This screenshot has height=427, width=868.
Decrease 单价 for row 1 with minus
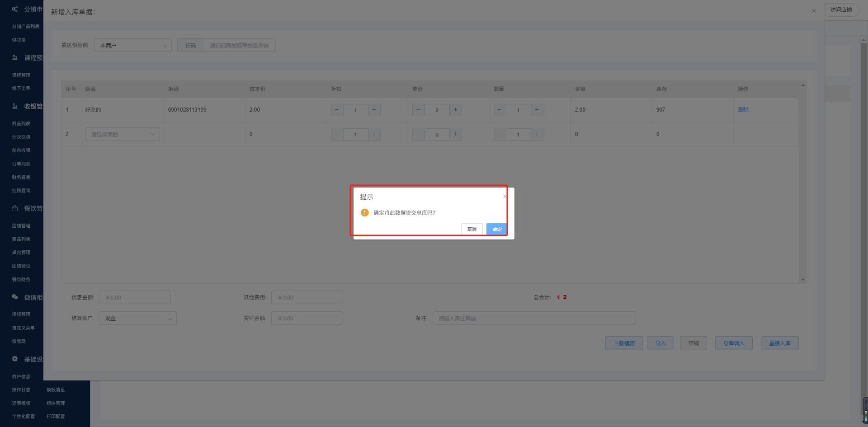click(x=418, y=110)
